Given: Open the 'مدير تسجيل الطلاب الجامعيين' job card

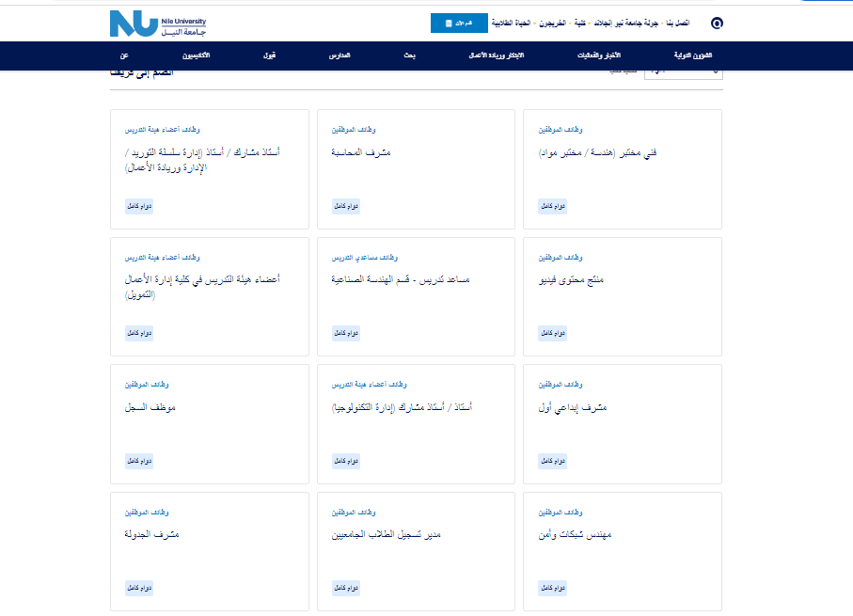Looking at the screenshot, I should coord(387,535).
